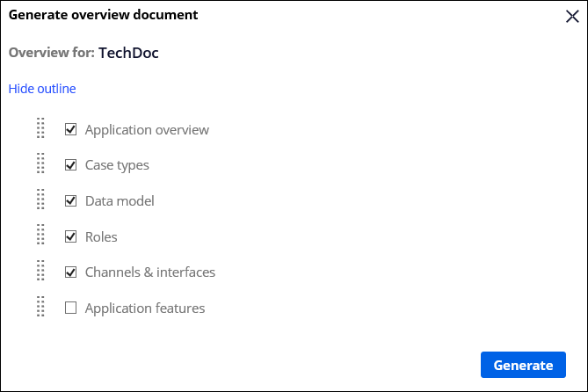This screenshot has height=392, width=588.
Task: Select the Data model row drag handle
Action: click(x=40, y=200)
